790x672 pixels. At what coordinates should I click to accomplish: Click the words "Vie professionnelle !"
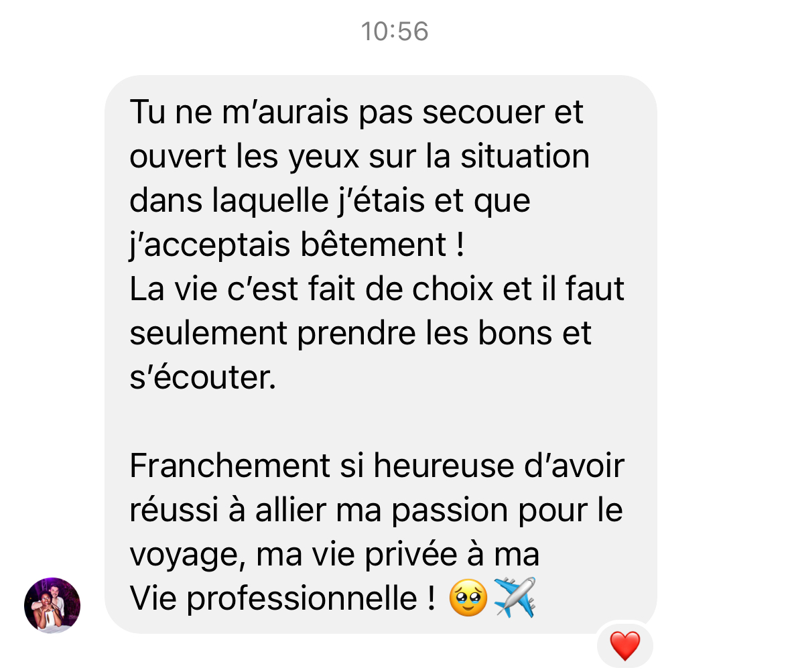[x=283, y=599]
